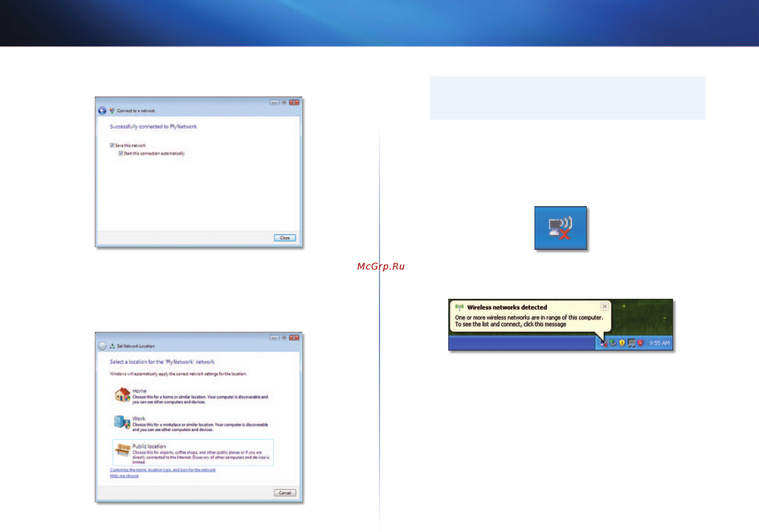Click the Set Network Location title icon

pos(112,346)
